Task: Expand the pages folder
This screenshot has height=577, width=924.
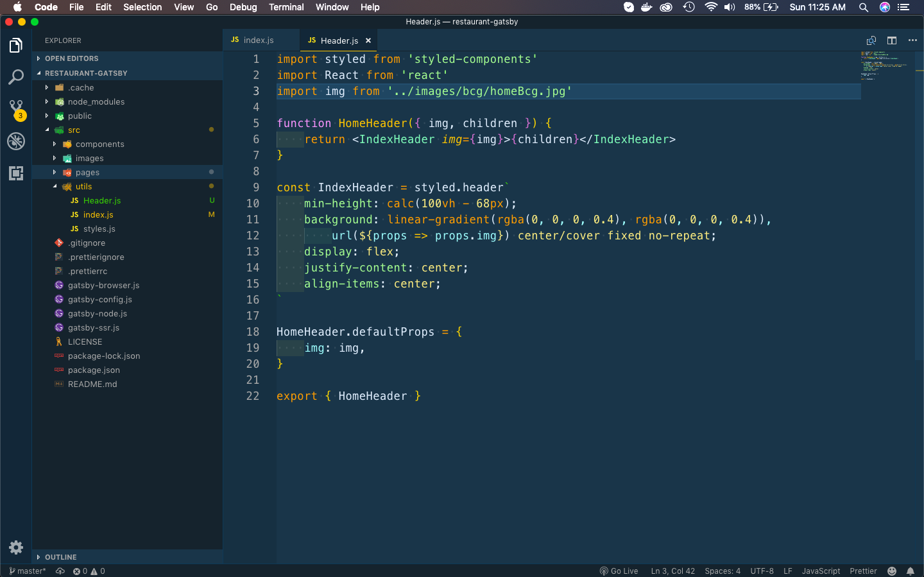Action: click(x=127, y=173)
